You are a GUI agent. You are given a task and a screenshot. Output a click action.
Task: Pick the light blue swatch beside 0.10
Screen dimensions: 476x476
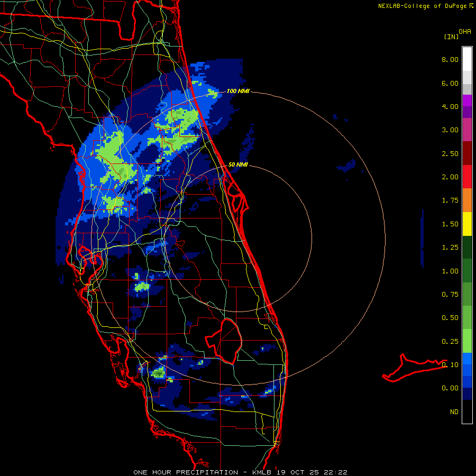click(x=467, y=359)
